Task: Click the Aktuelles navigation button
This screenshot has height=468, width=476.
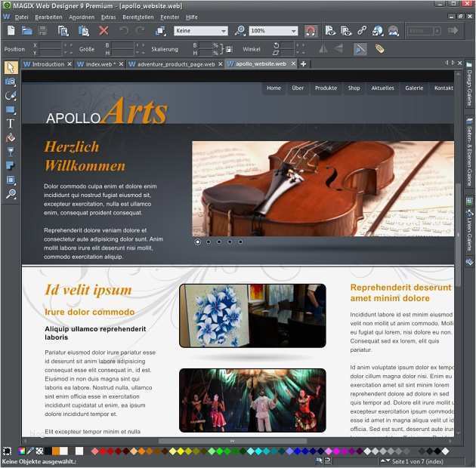Action: (x=382, y=88)
